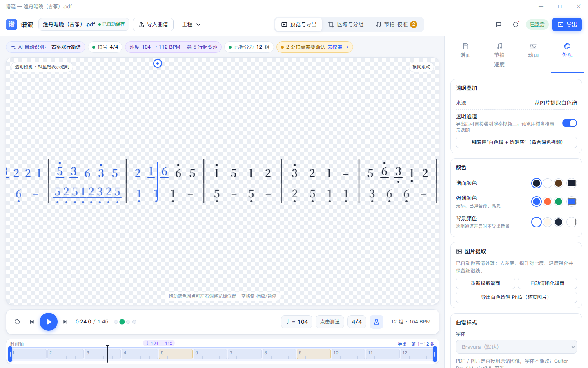Follow the 去校准 link
The image size is (588, 368).
tap(338, 47)
